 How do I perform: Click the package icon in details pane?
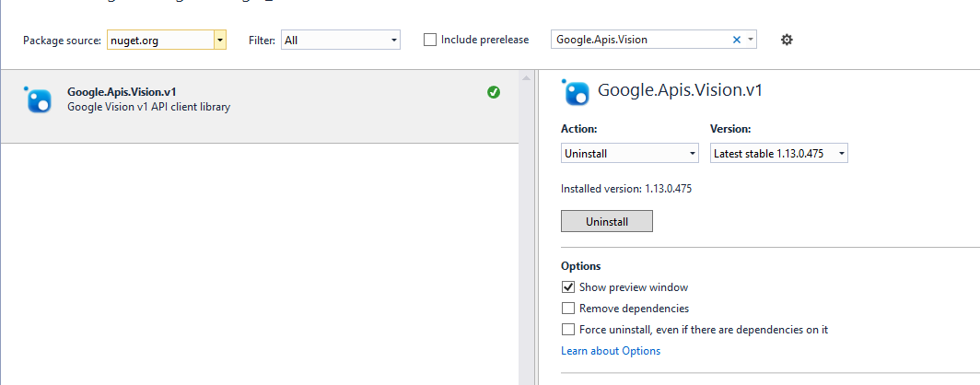click(x=577, y=91)
